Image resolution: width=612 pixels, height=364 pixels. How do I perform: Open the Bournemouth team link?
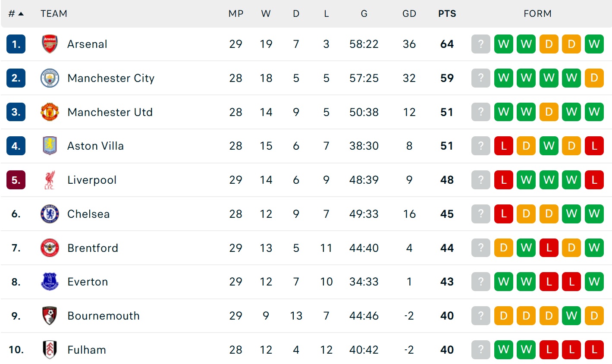click(x=104, y=316)
